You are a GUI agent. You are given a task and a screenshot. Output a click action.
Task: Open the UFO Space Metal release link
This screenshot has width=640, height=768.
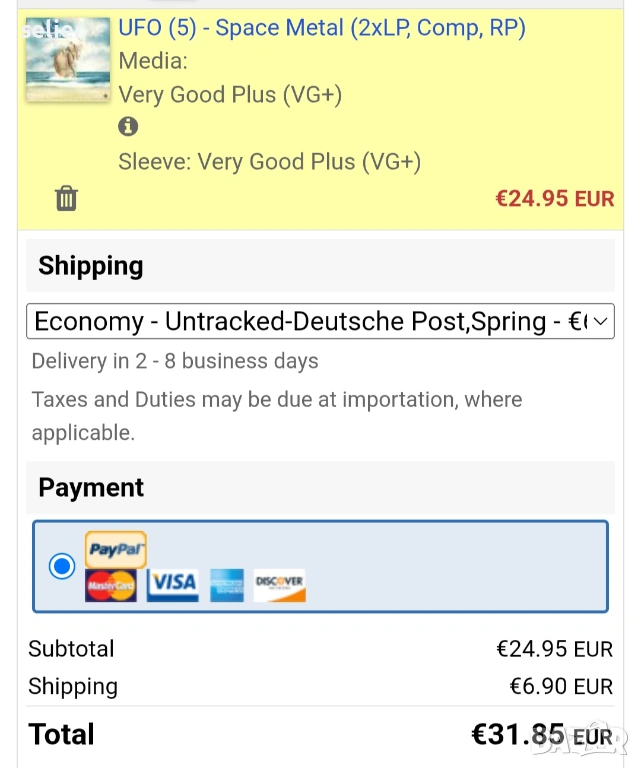[322, 28]
